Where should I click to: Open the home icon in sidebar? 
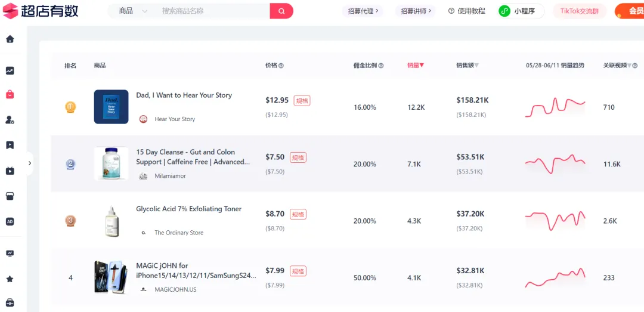(x=10, y=39)
